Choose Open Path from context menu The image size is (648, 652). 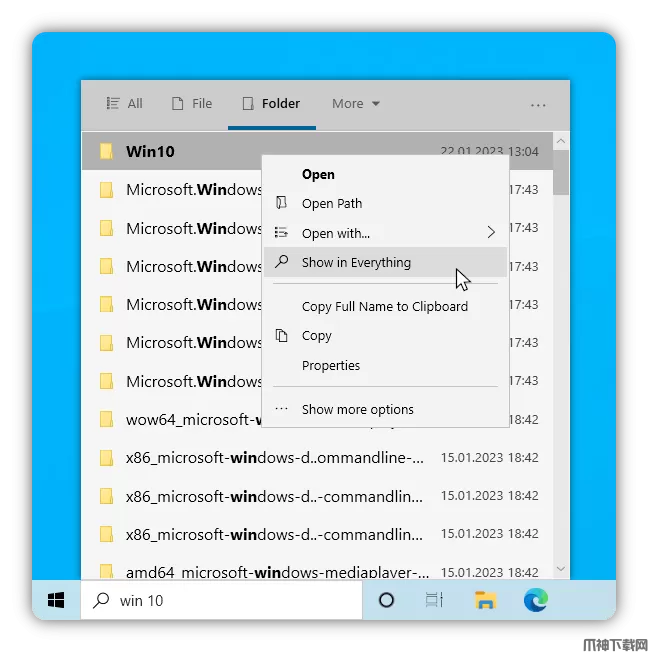pos(332,204)
